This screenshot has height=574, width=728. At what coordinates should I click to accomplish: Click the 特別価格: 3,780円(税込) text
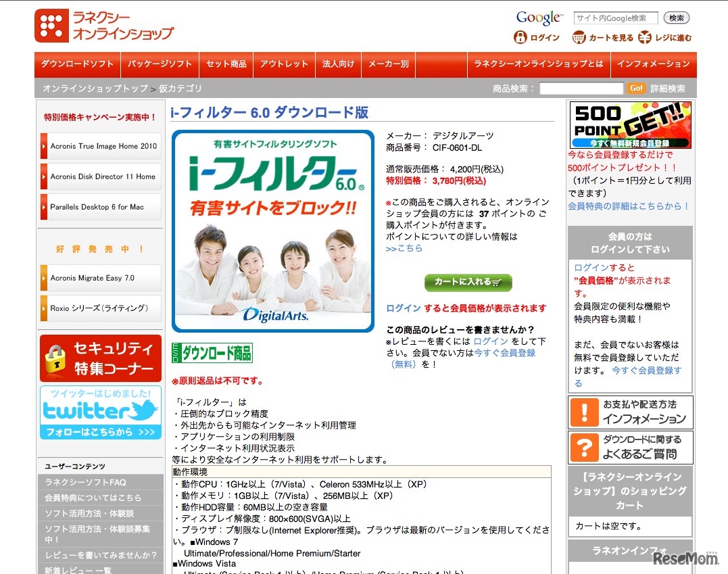click(436, 181)
